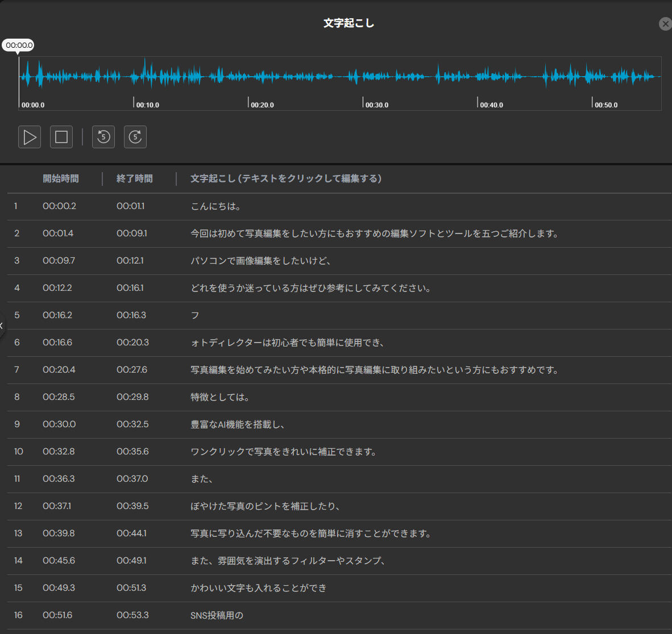Click the transcript line 豊富なAI機能を搭載し、

pos(238,424)
